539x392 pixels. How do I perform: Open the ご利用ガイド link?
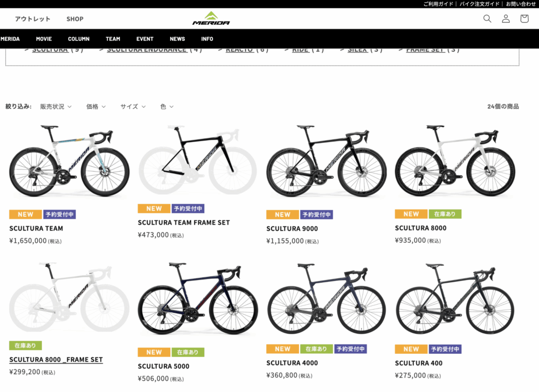tap(438, 4)
